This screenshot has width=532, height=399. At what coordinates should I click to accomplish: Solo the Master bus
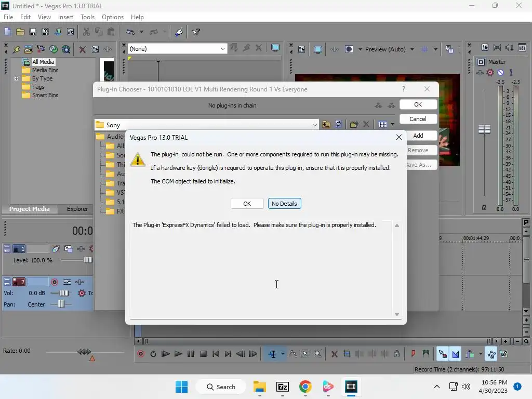tap(511, 72)
